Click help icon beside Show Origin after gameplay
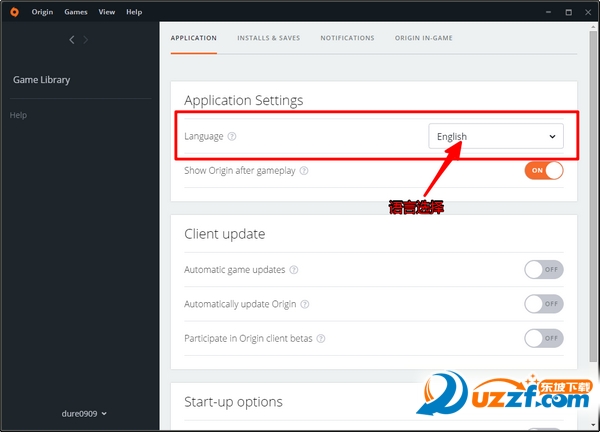The width and height of the screenshot is (600, 432). coord(304,171)
